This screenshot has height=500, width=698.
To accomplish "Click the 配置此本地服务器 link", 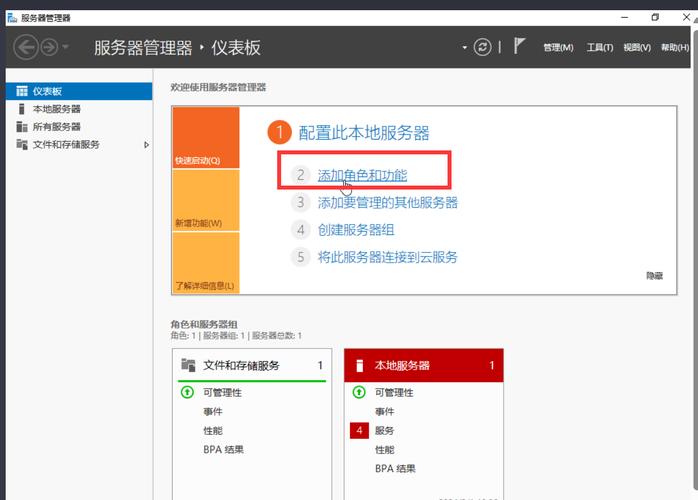I will (x=364, y=133).
